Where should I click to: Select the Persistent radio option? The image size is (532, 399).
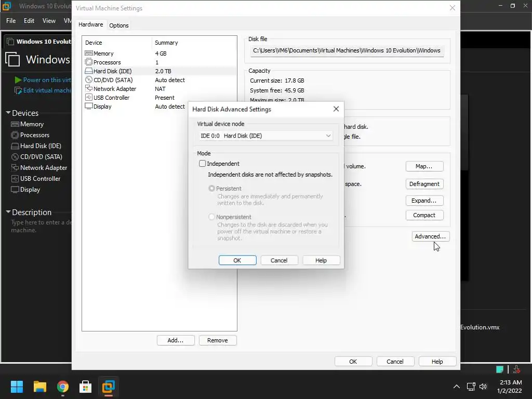coord(211,188)
